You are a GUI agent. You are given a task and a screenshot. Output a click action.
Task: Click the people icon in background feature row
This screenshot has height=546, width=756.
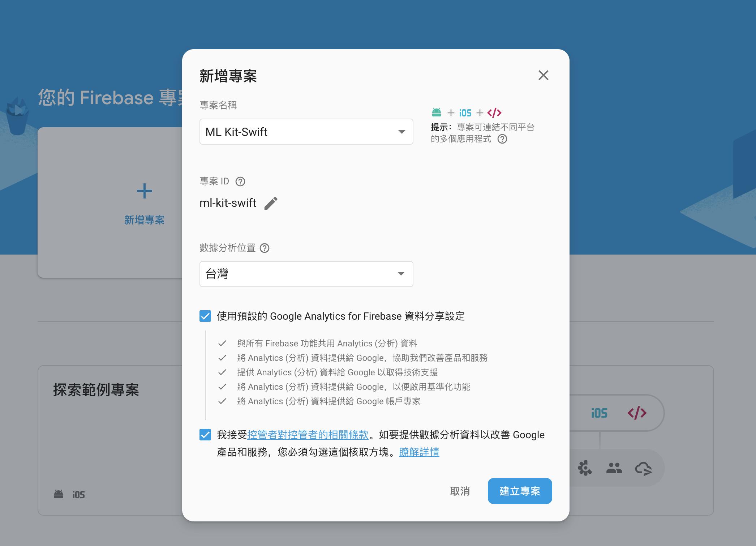click(x=614, y=469)
